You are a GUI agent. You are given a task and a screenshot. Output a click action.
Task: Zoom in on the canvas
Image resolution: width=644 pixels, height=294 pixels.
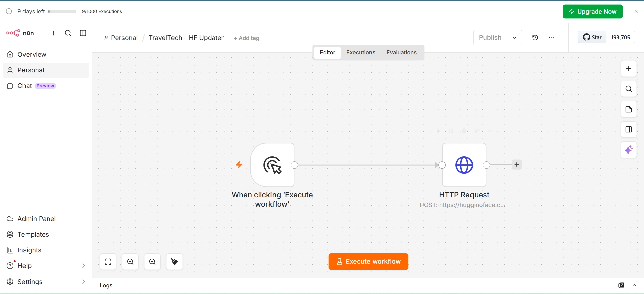tap(130, 262)
